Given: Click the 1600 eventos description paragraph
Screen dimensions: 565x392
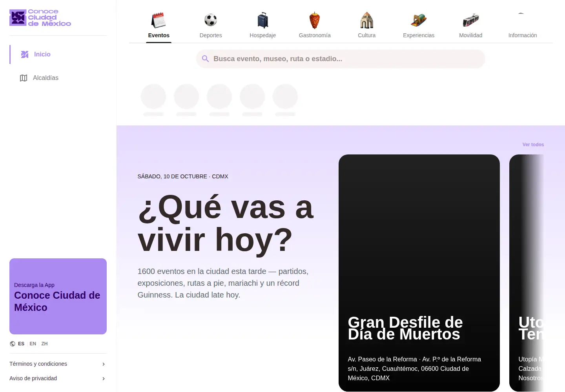Looking at the screenshot, I should click(x=223, y=283).
